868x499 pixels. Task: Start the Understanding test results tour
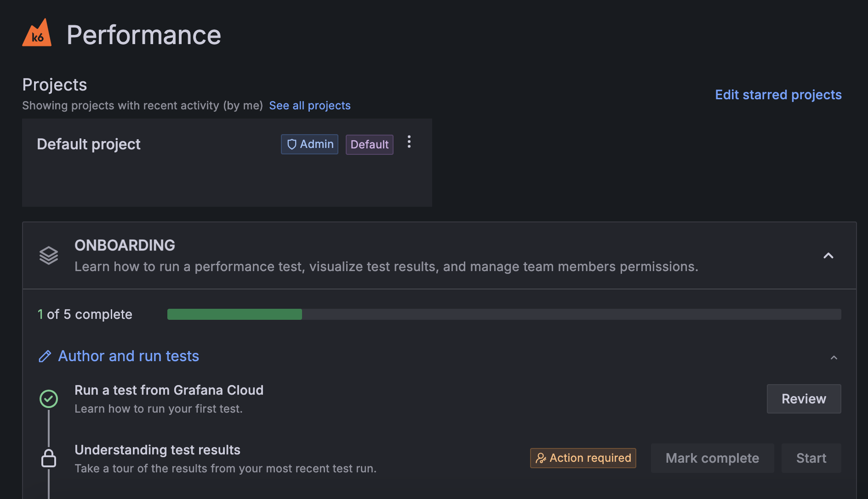click(811, 458)
